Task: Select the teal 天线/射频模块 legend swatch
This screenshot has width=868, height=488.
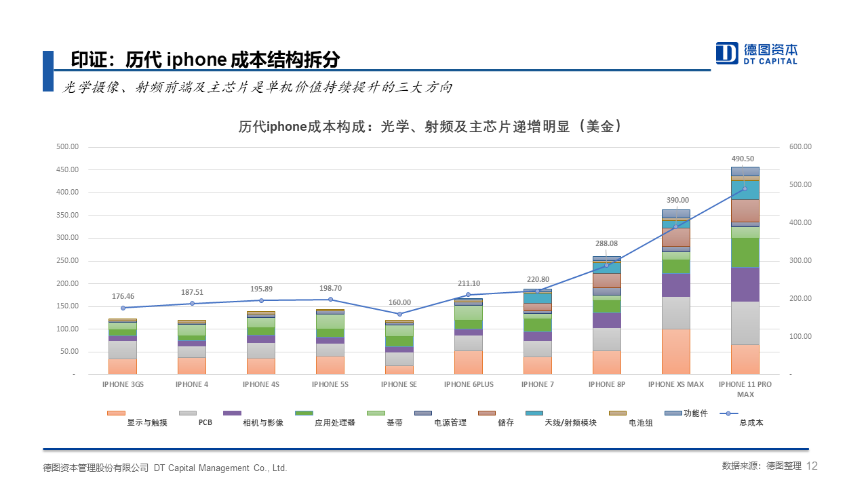Action: [x=534, y=413]
